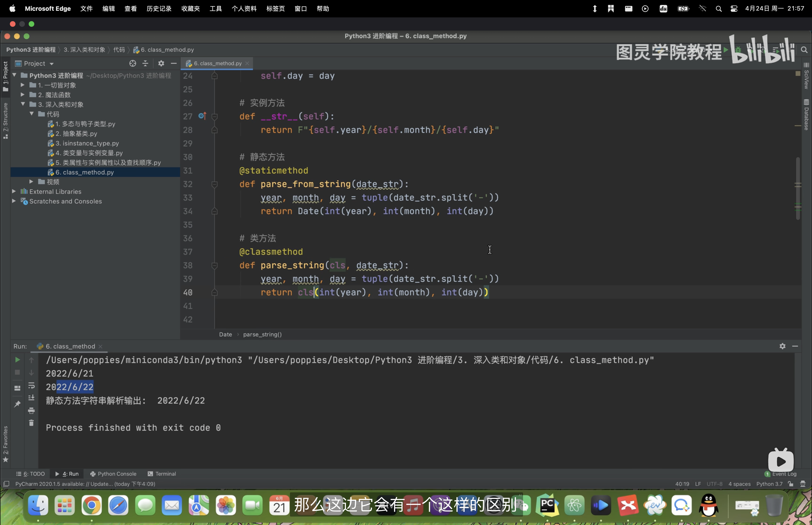Click parse_string() in the breadcrumb bar
Image resolution: width=812 pixels, height=525 pixels.
coord(262,334)
